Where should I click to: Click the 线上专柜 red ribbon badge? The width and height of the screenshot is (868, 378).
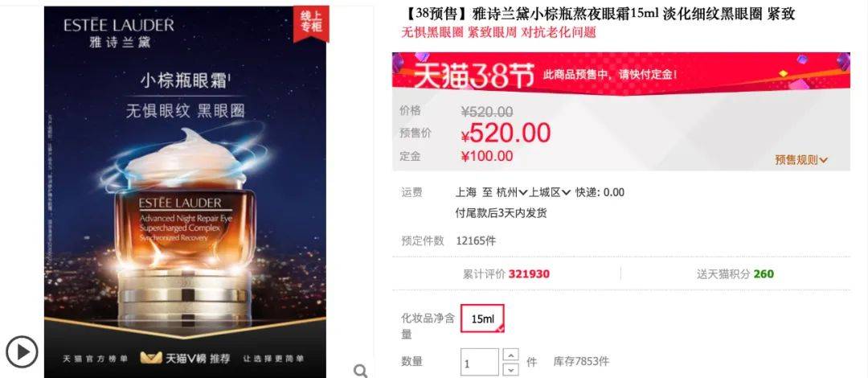pos(311,23)
